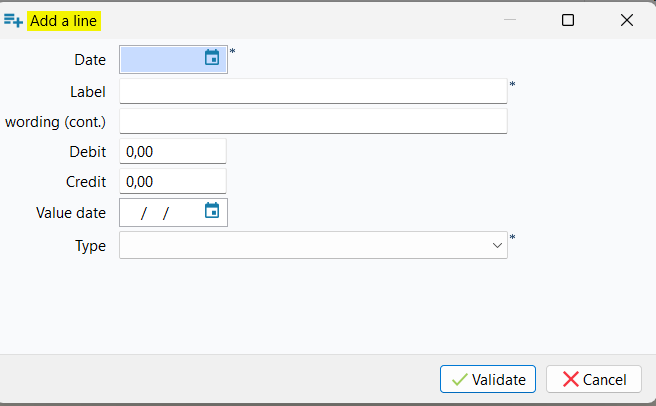Select the Debit amount field
The image size is (656, 406).
(x=172, y=152)
